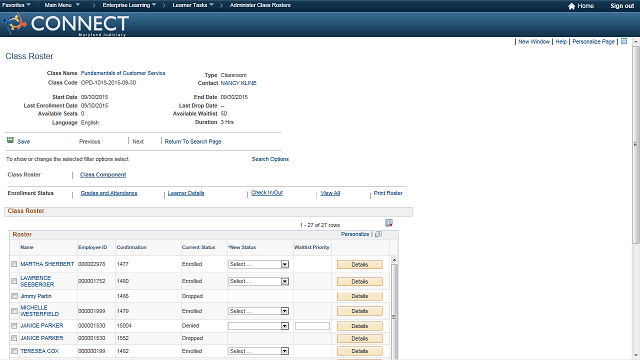Click the roster scrollbar up arrow
This screenshot has height=360, width=640.
394,260
